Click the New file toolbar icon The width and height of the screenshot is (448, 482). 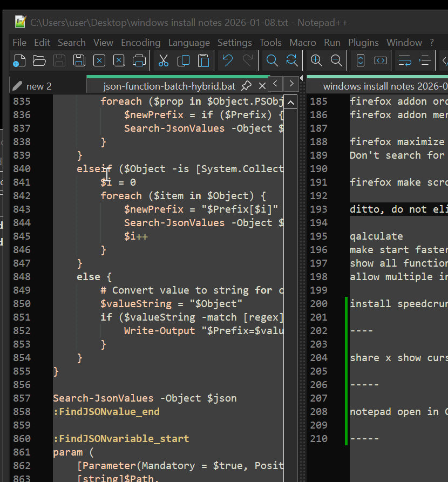19,60
